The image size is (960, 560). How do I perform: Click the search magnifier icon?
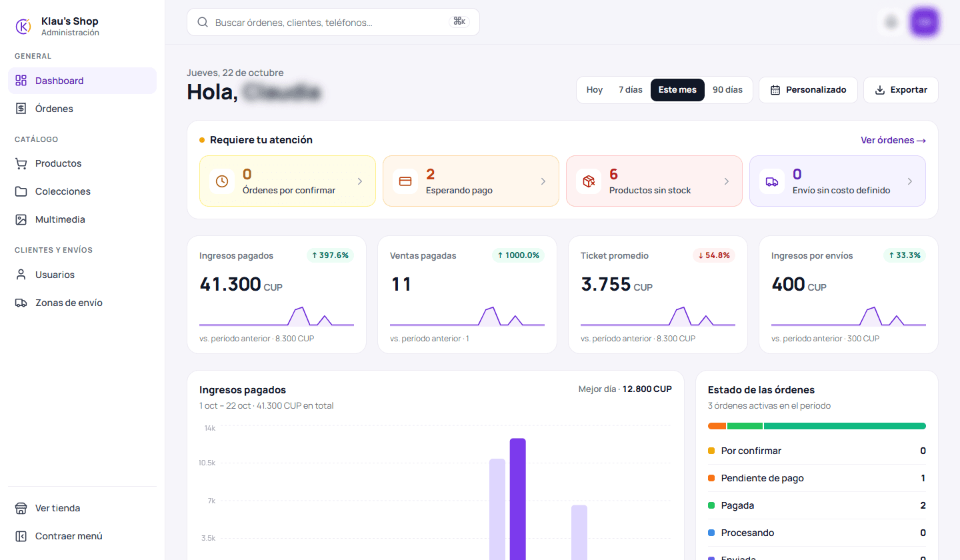tap(203, 22)
